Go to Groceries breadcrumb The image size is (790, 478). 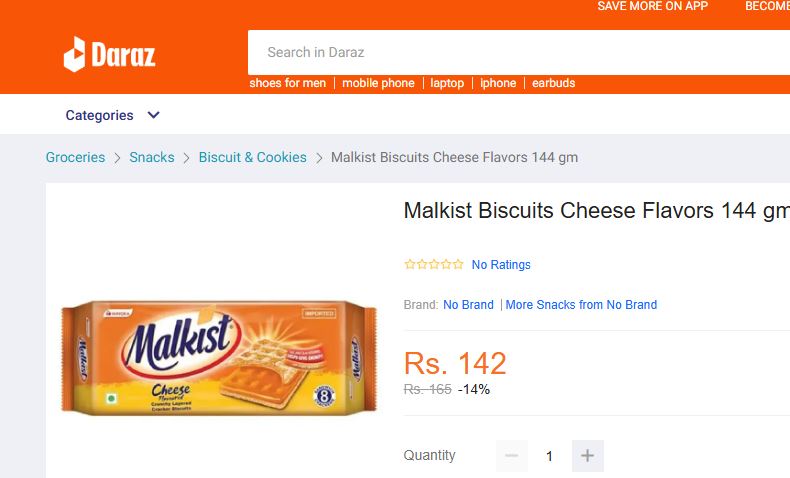coord(75,157)
